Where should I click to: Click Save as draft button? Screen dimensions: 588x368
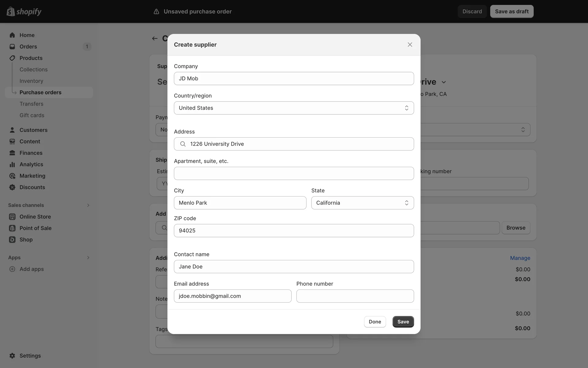coord(511,11)
